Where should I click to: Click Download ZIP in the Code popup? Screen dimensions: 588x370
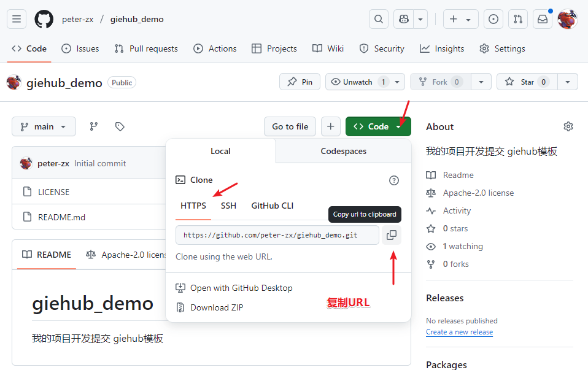click(x=218, y=307)
